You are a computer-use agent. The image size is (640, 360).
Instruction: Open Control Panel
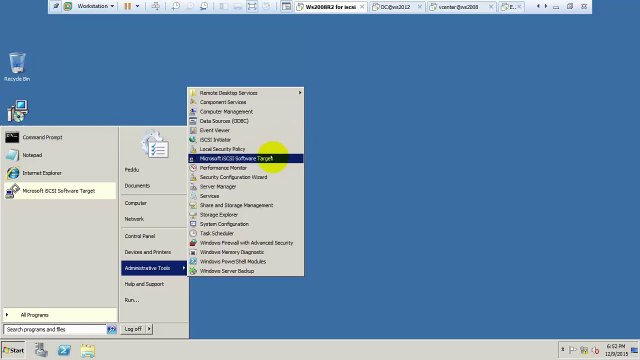(140, 236)
